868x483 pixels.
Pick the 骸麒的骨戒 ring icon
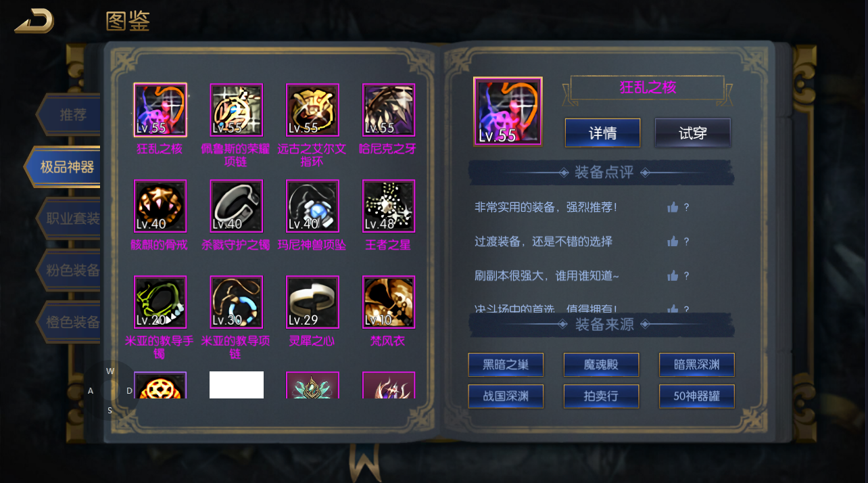click(x=160, y=206)
